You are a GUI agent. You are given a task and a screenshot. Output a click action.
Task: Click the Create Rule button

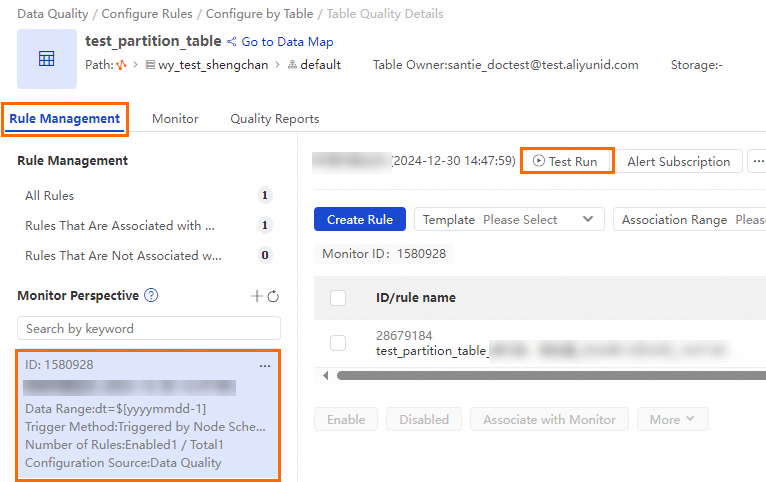coord(360,219)
